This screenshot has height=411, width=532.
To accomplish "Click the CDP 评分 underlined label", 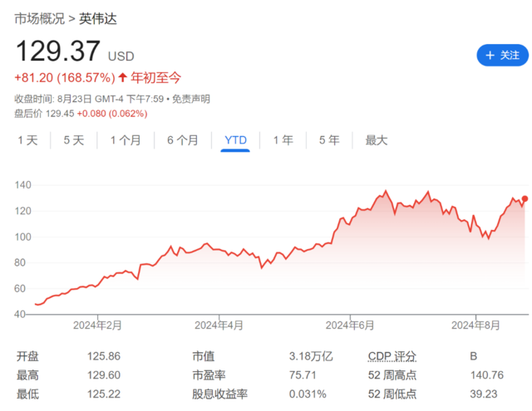I will 392,356.
